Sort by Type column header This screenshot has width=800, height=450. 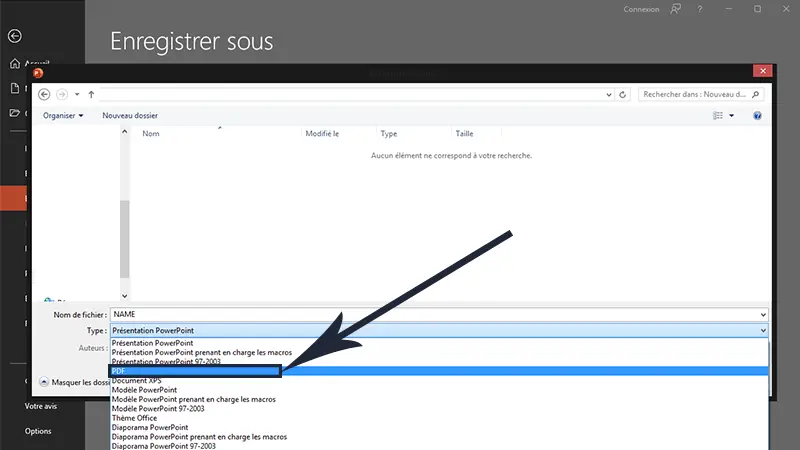pos(389,134)
